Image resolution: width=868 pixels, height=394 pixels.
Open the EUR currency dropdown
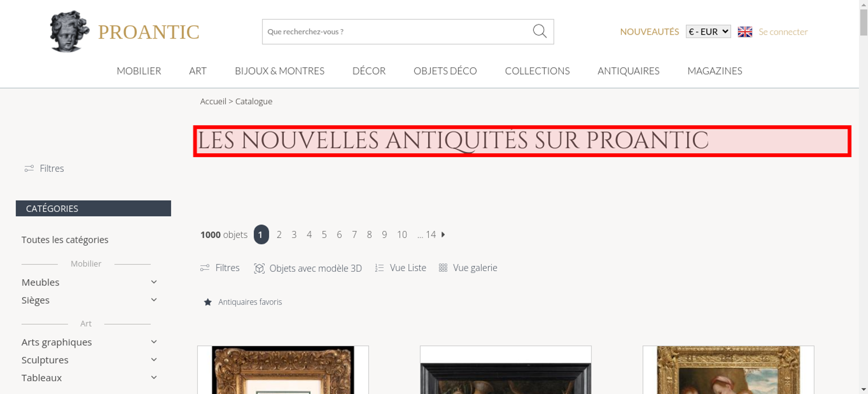[708, 32]
